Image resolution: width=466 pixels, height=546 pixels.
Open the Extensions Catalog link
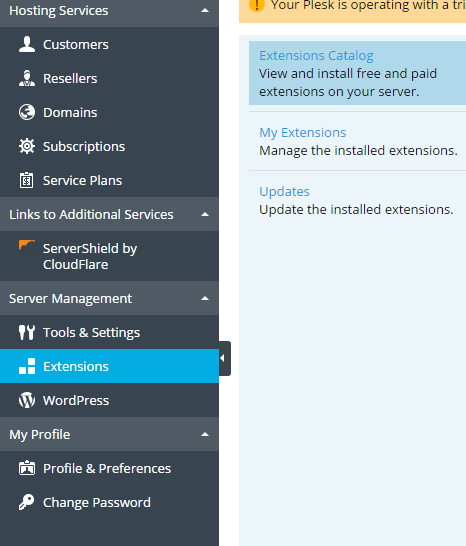click(316, 56)
